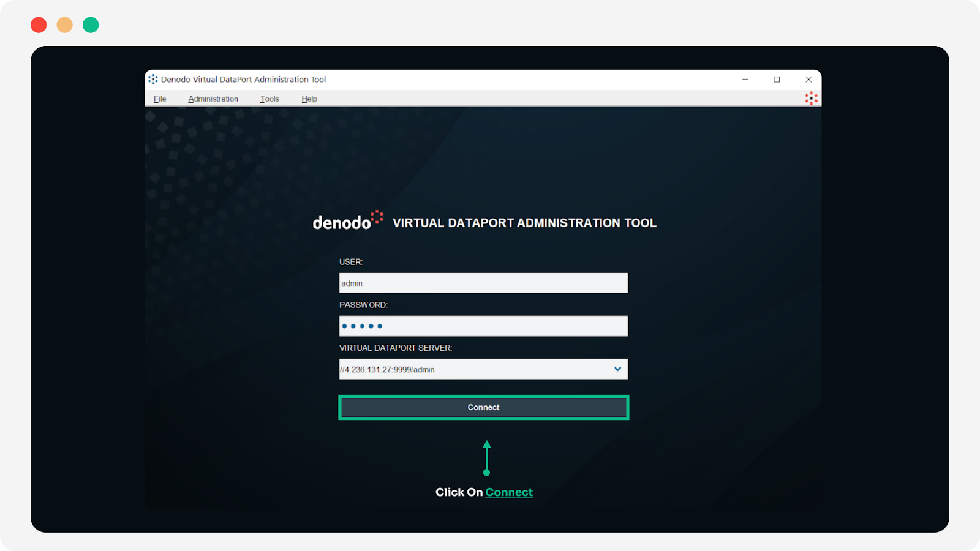
Task: Open the Tools menu
Action: pos(269,99)
